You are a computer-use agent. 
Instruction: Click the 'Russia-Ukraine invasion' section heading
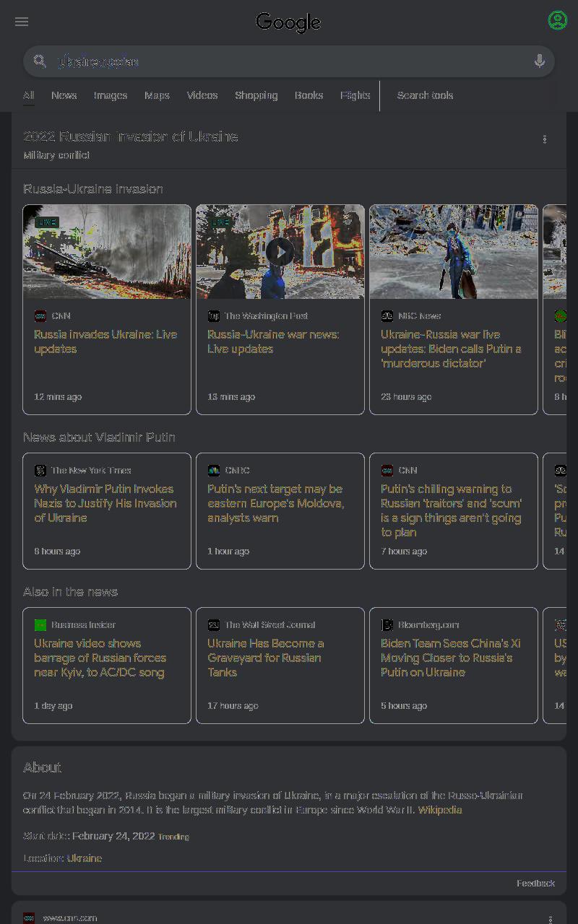coord(93,189)
